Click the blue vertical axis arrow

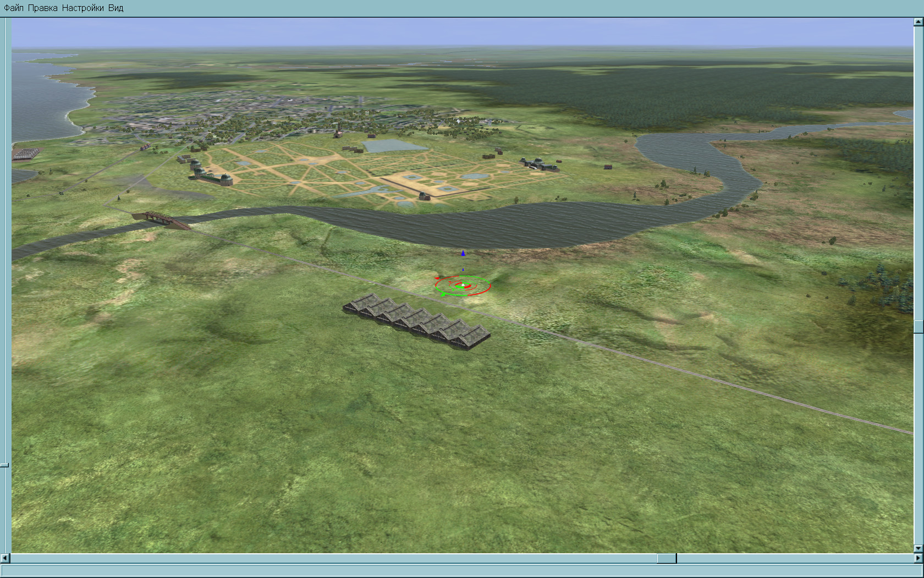tap(463, 253)
